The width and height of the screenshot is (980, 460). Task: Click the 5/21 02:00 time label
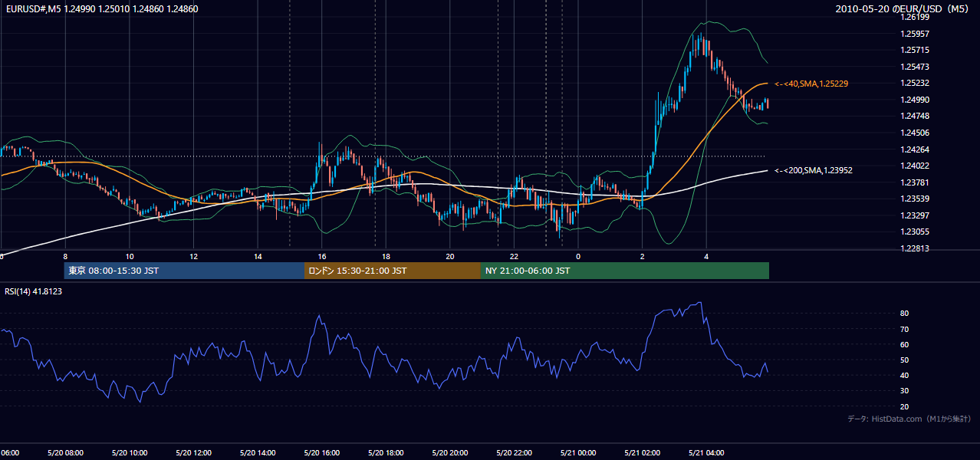[643, 453]
